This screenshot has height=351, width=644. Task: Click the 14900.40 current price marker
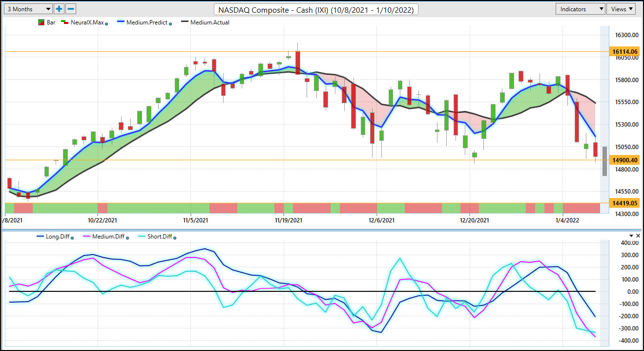(624, 160)
